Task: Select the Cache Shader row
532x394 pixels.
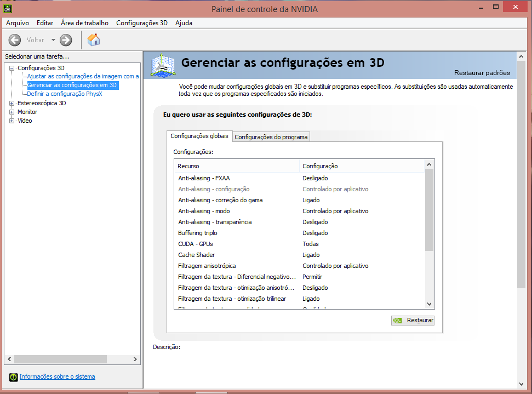Action: click(299, 255)
